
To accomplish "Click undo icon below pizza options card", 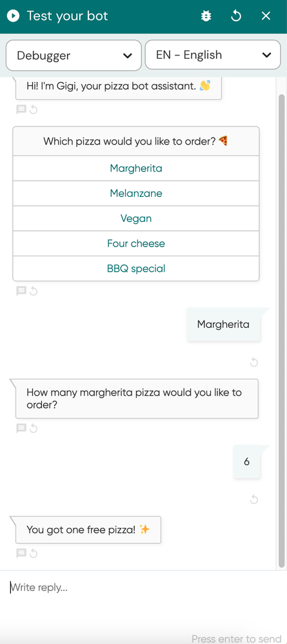I will pos(34,291).
